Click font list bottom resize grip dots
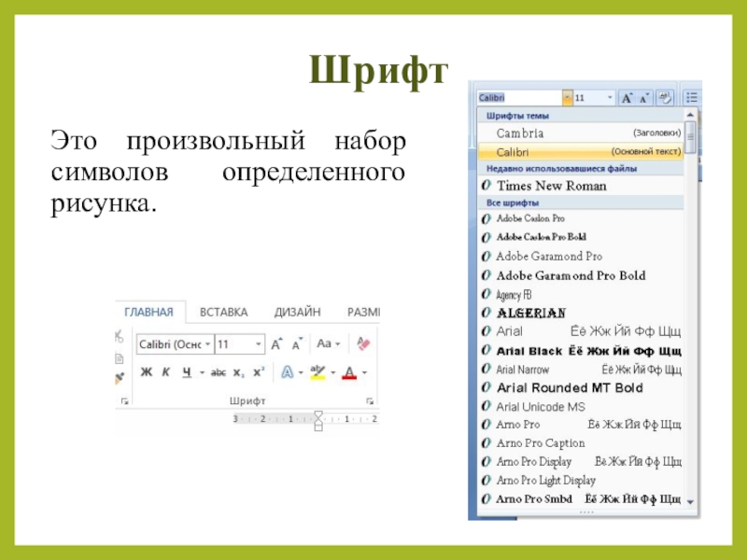 [x=586, y=512]
